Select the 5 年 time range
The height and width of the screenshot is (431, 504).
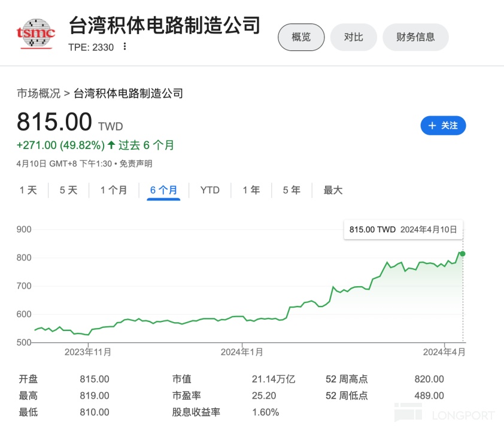point(292,190)
